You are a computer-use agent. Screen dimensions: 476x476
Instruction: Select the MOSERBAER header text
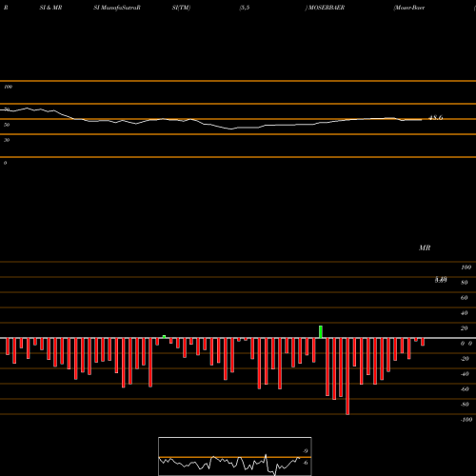click(x=327, y=8)
